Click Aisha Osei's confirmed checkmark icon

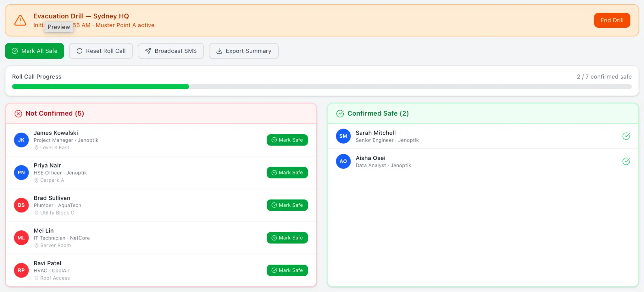[626, 161]
